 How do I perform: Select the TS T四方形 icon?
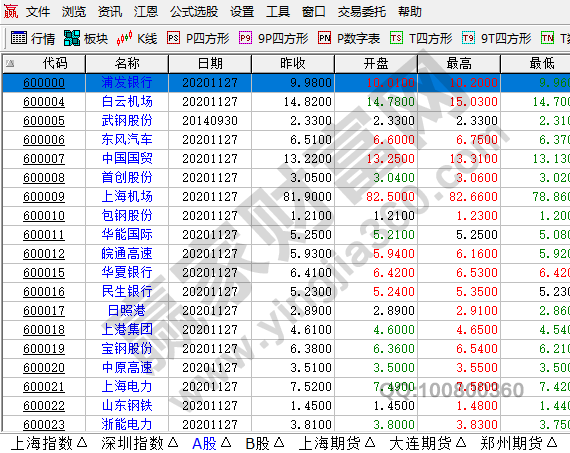pyautogui.click(x=396, y=38)
